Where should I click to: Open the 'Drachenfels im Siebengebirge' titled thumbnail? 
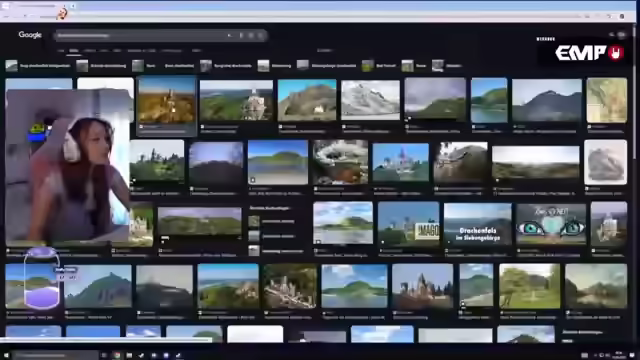[478, 224]
